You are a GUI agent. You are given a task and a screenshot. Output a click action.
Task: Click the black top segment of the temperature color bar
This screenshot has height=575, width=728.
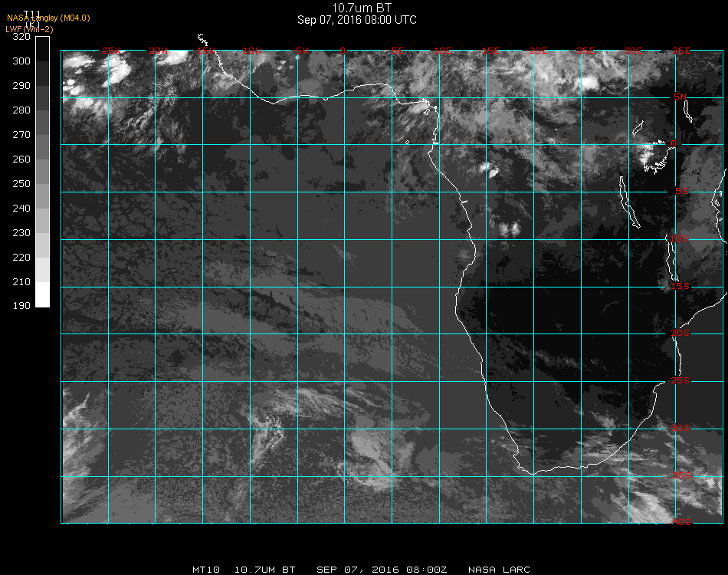(42, 49)
